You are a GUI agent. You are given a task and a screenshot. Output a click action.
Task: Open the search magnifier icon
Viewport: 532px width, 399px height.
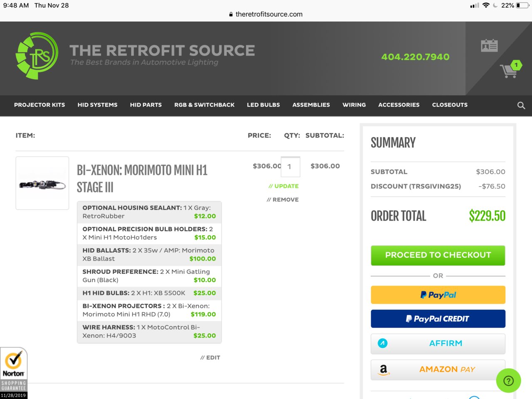coord(521,105)
